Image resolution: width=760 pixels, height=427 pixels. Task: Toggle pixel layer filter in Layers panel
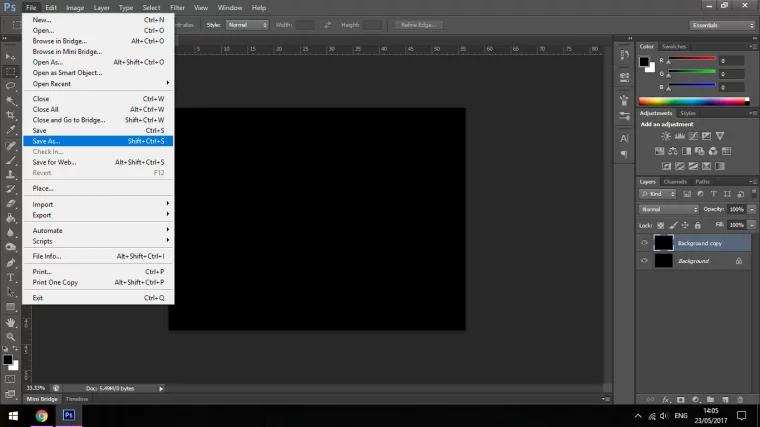coord(687,194)
